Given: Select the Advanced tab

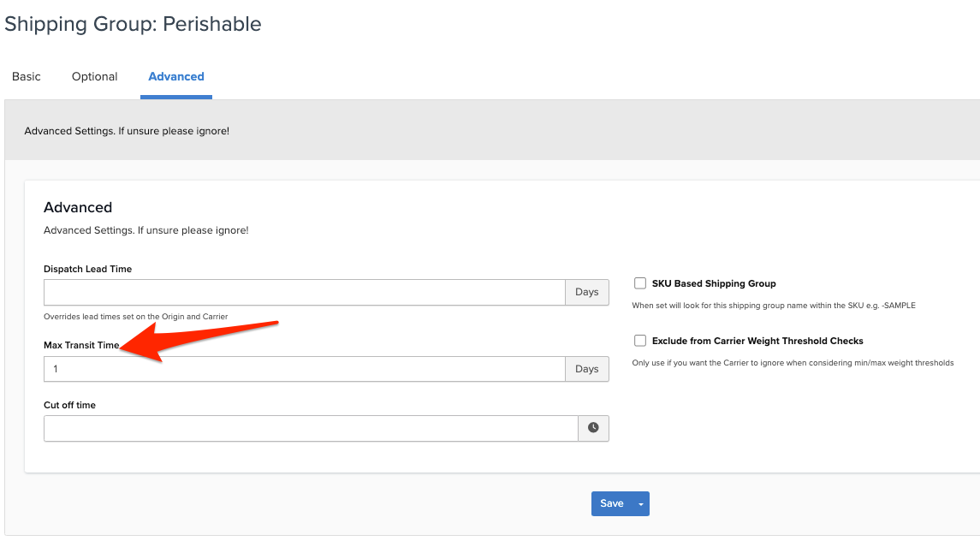Looking at the screenshot, I should pos(176,76).
